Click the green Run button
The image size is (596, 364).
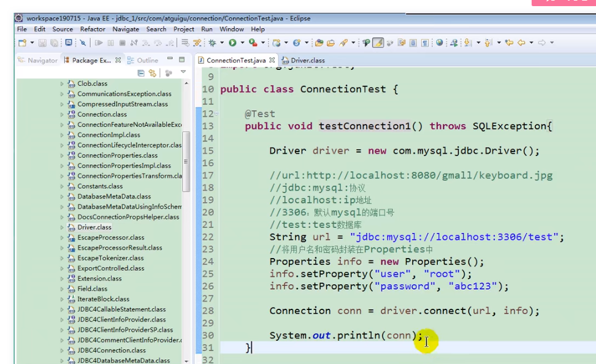(x=232, y=43)
